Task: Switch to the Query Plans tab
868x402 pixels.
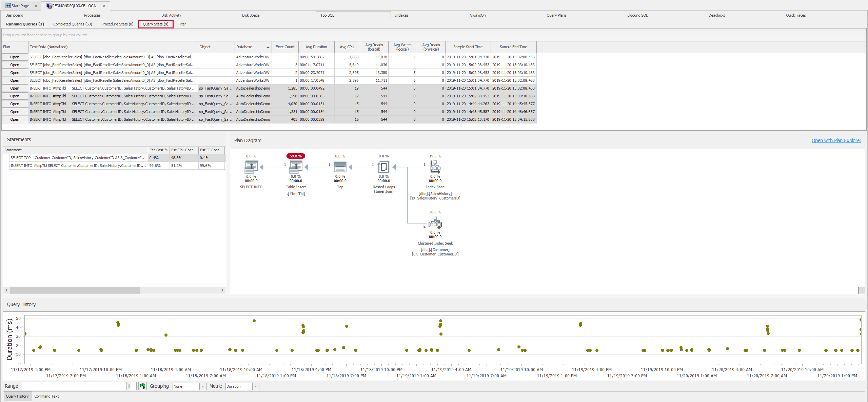Action: click(x=556, y=15)
